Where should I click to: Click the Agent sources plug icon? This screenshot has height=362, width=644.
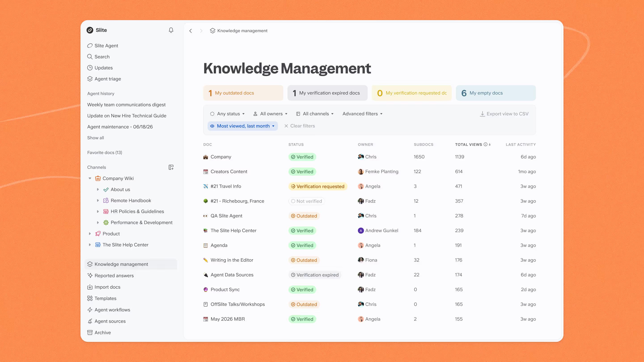coord(90,321)
